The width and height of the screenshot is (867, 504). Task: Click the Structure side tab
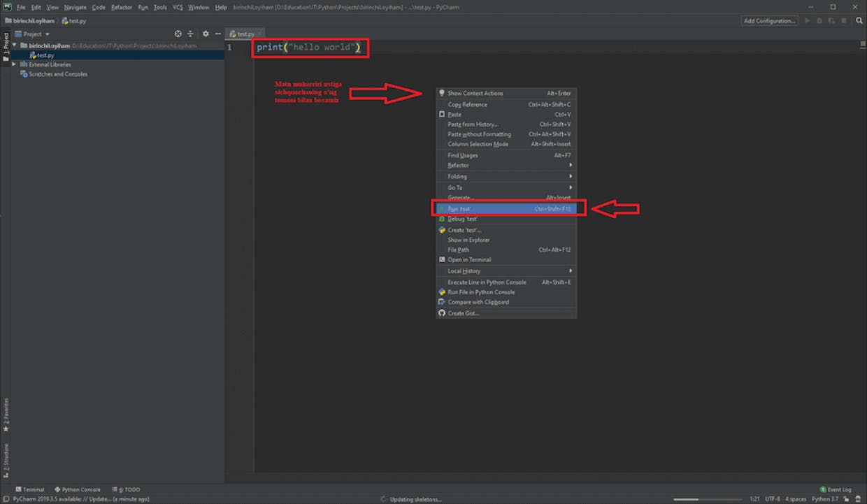6,461
